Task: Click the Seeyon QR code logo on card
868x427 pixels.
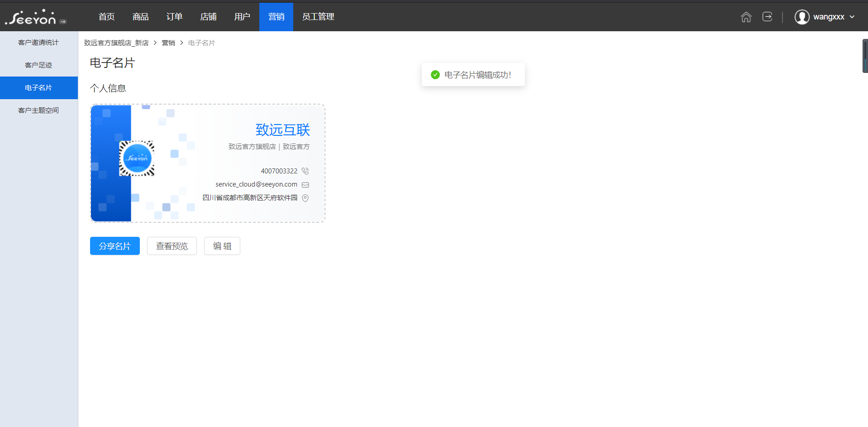Action: click(x=137, y=158)
